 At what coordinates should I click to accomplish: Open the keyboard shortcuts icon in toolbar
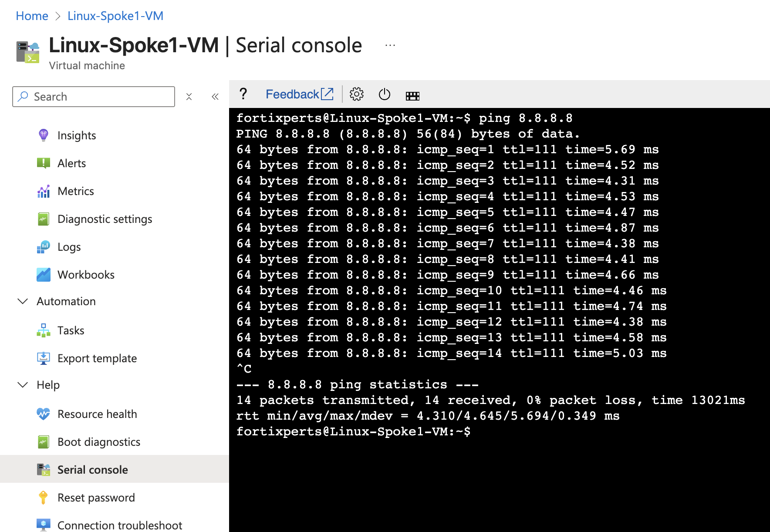tap(412, 96)
